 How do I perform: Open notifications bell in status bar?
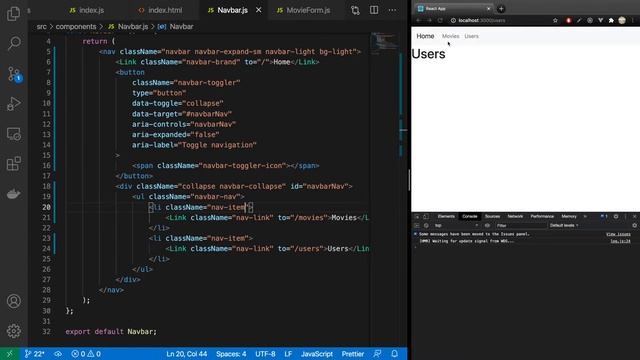(x=394, y=354)
